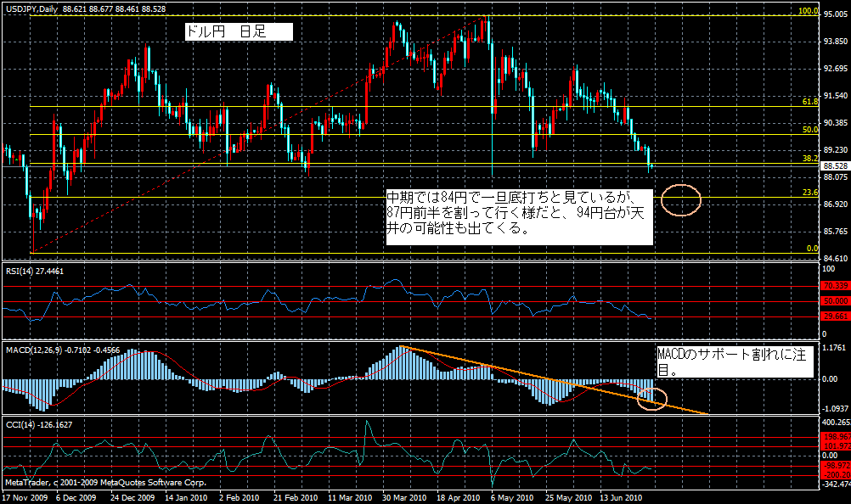Click the 14 Jan 2010 date label
The width and height of the screenshot is (851, 504).
click(186, 497)
